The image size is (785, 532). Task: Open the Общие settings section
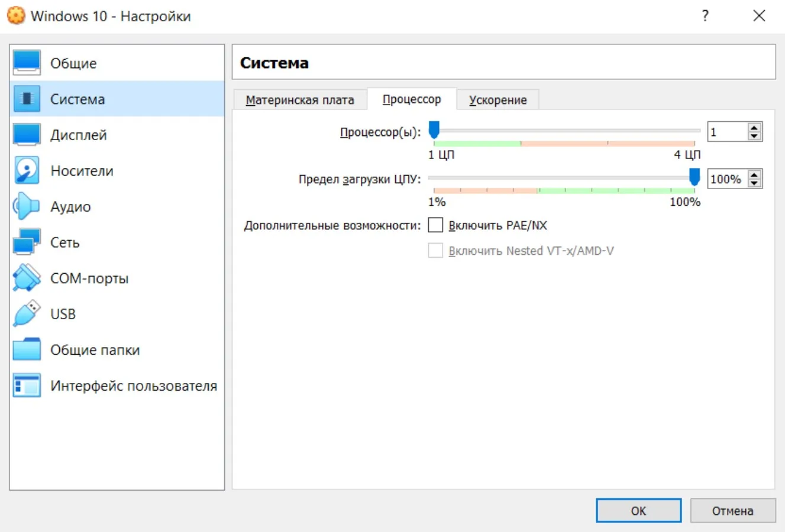117,63
